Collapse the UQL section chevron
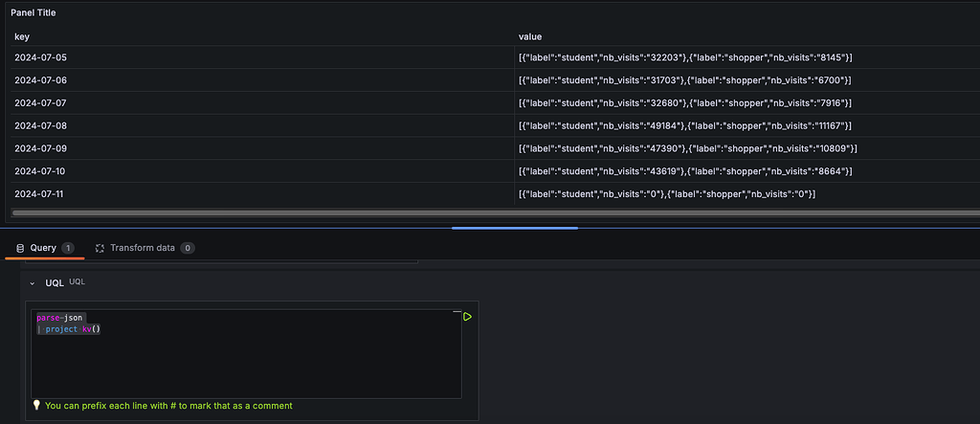Image resolution: width=980 pixels, height=424 pixels. (33, 283)
